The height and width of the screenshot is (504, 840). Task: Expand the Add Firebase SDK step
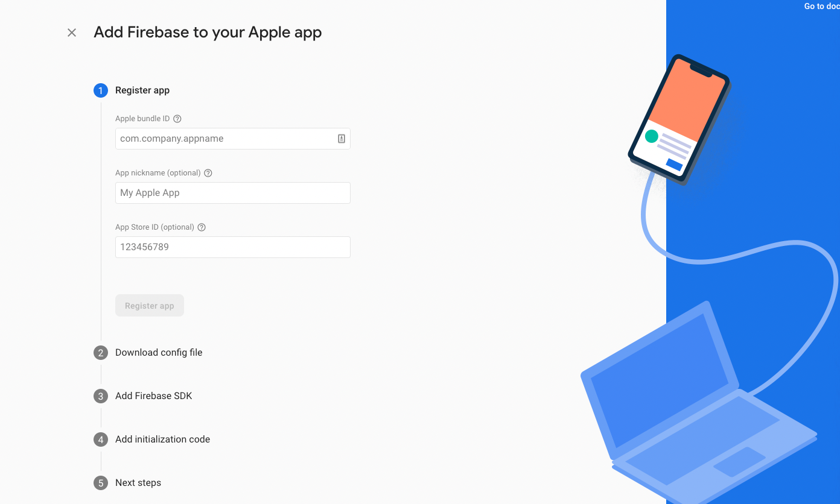pyautogui.click(x=154, y=396)
